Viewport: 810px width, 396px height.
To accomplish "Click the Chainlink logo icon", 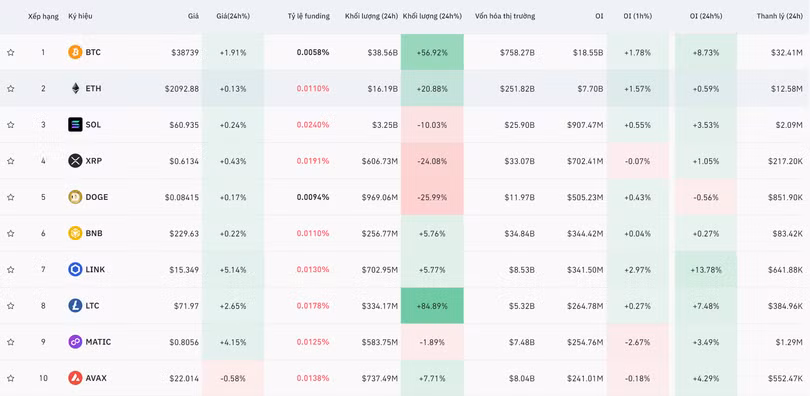I will tap(75, 269).
